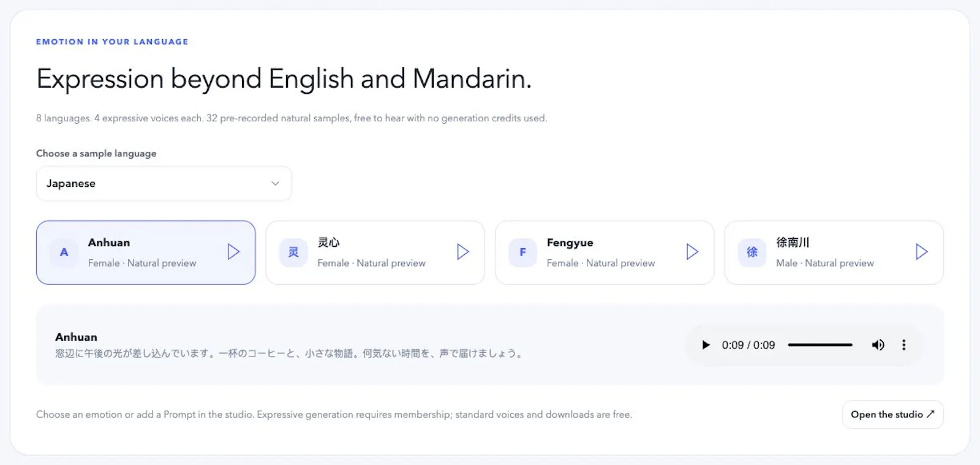Click the 'Choose a sample language' label
The width and height of the screenshot is (980, 465).
pyautogui.click(x=96, y=153)
